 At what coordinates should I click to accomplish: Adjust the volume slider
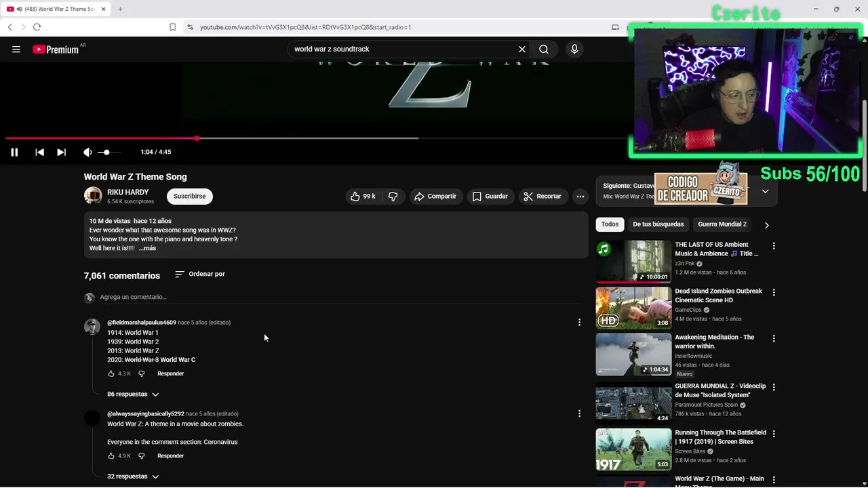(x=108, y=152)
